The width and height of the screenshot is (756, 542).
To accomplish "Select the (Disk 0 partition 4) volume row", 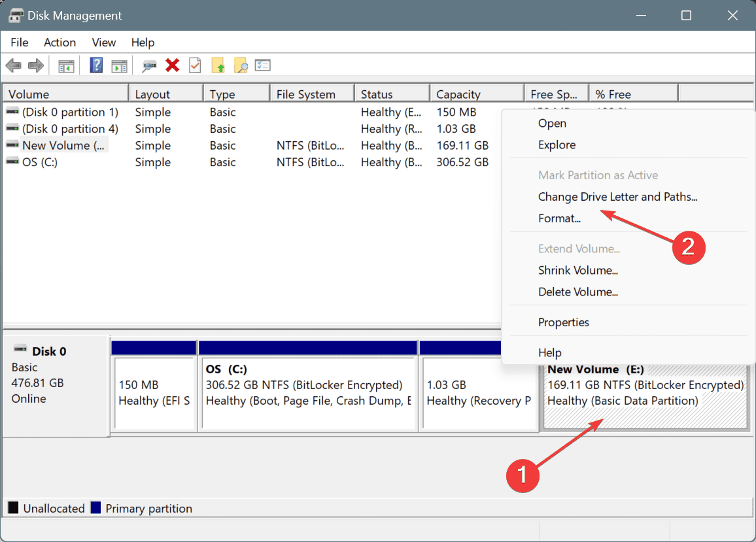I will tap(252, 129).
